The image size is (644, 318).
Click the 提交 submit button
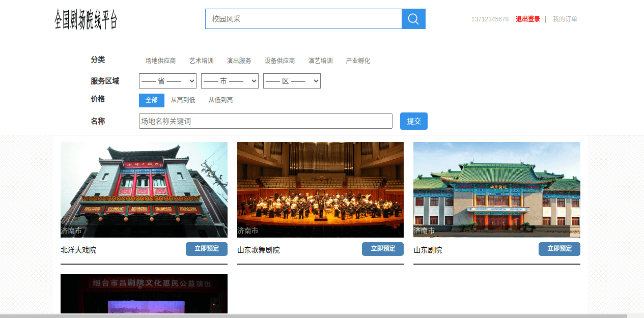pyautogui.click(x=414, y=121)
